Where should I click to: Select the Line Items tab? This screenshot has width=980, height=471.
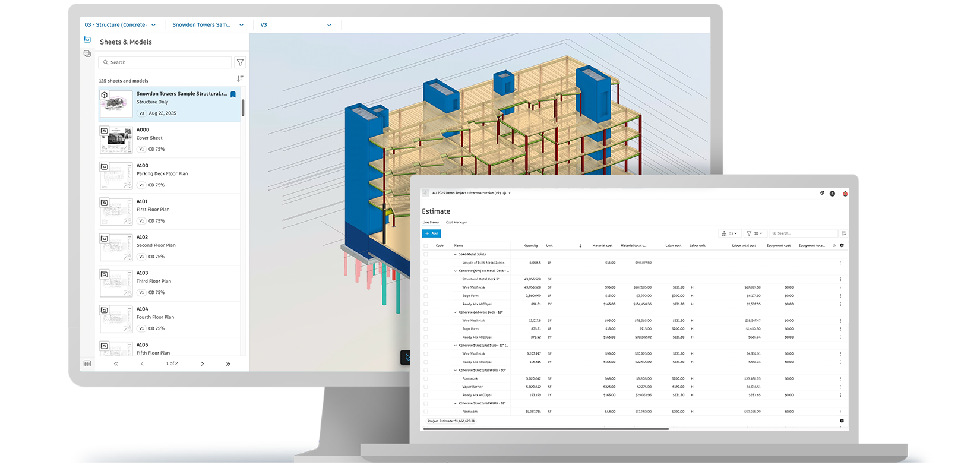coord(431,222)
